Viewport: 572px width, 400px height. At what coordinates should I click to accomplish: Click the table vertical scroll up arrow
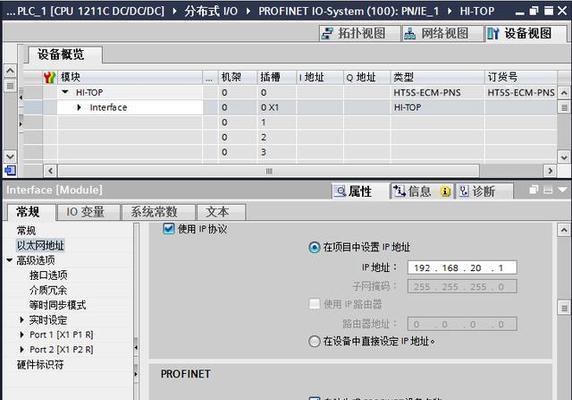click(564, 93)
